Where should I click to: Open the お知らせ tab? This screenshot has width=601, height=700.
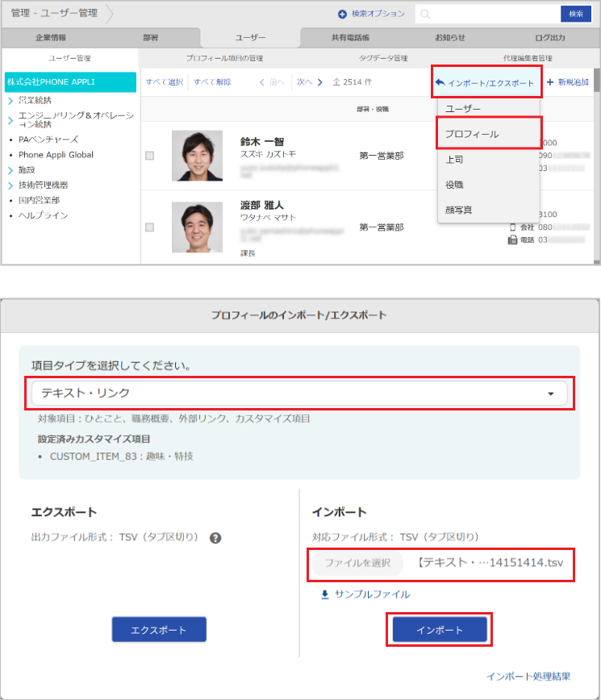[450, 38]
